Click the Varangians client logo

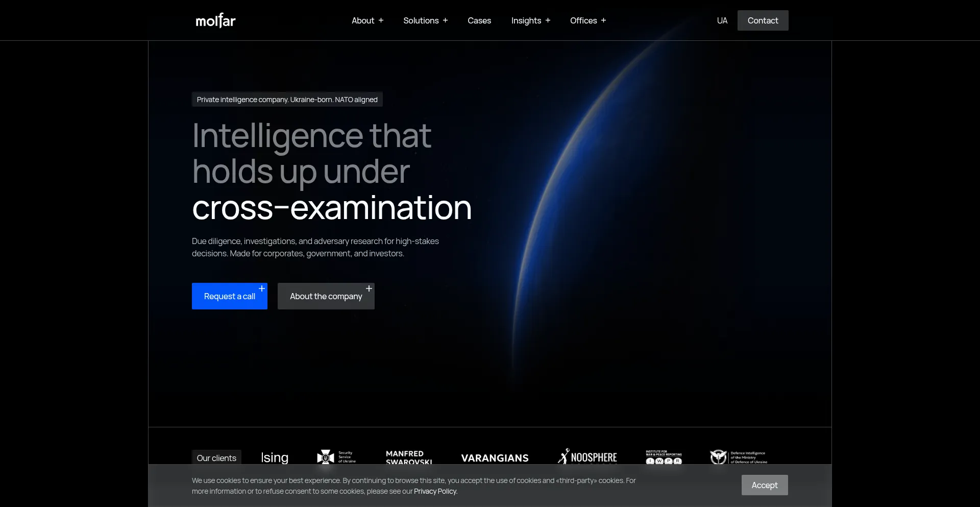[x=495, y=458]
